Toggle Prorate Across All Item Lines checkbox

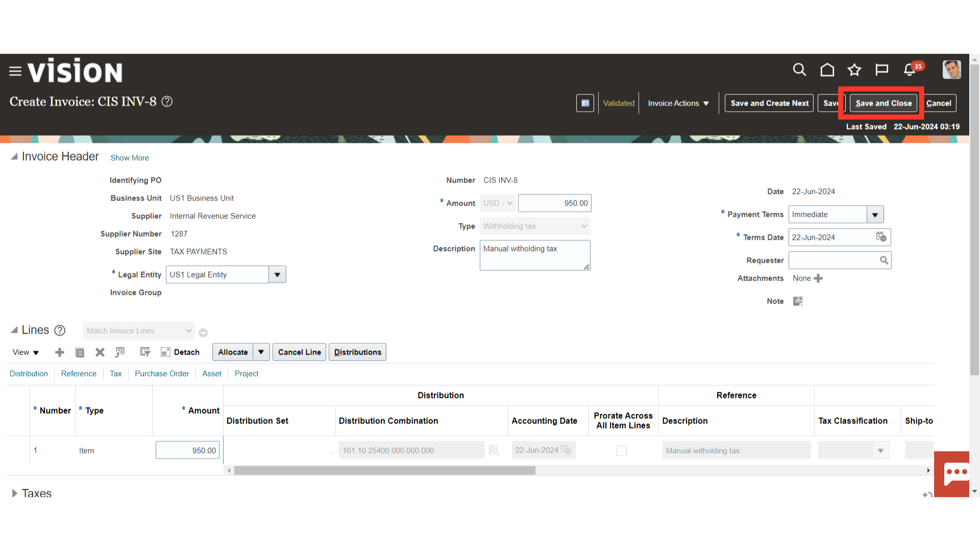pyautogui.click(x=621, y=450)
